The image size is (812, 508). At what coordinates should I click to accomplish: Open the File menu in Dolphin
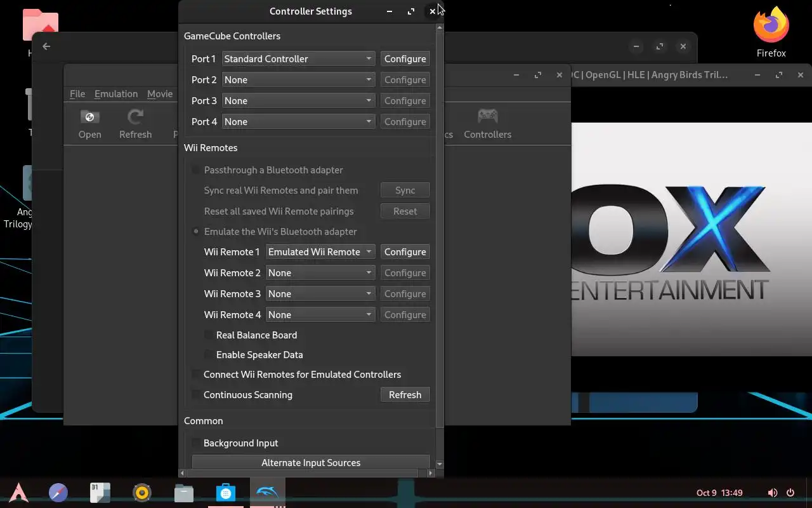tap(77, 94)
